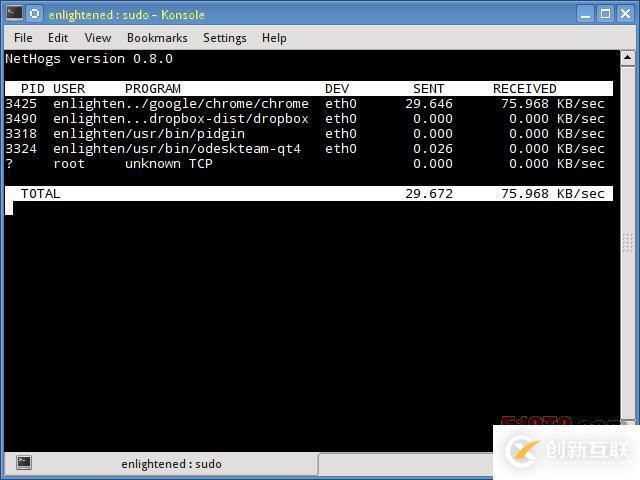This screenshot has width=640, height=480.
Task: Click sent value 0.026 for odeskteam
Action: (433, 149)
